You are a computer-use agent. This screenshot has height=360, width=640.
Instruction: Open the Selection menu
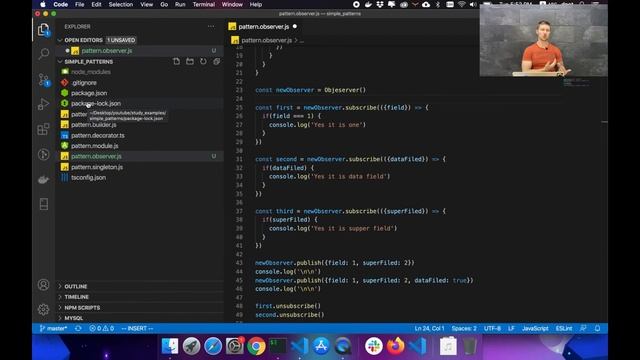[120, 4]
